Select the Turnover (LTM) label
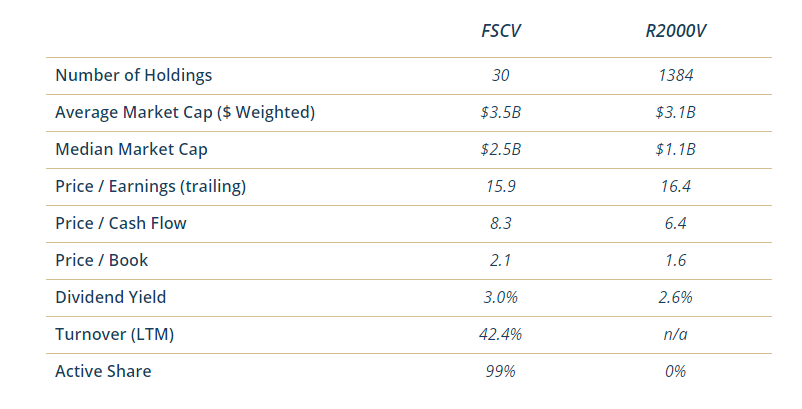The width and height of the screenshot is (802, 409). point(114,334)
